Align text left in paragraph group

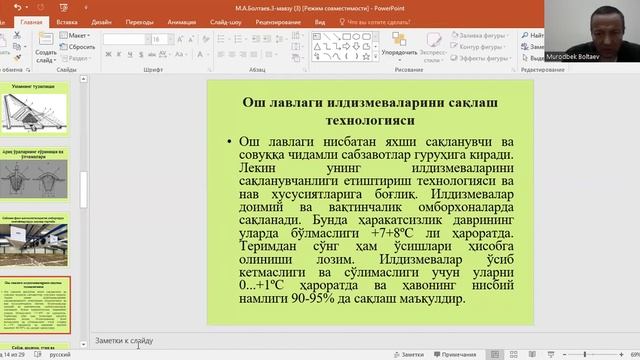click(221, 54)
